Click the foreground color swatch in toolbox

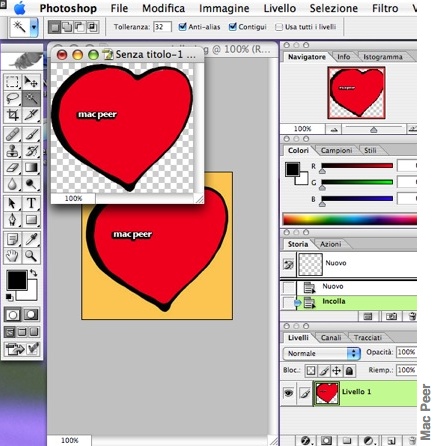coord(17,280)
